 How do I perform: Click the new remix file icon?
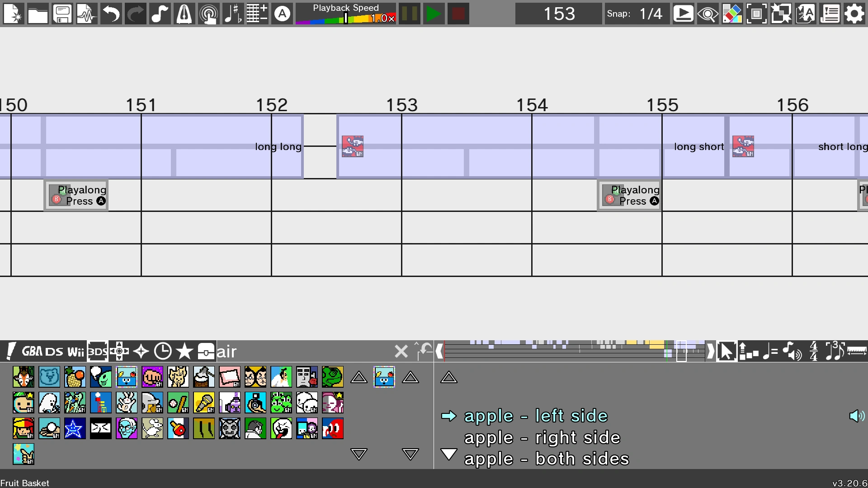click(x=14, y=14)
